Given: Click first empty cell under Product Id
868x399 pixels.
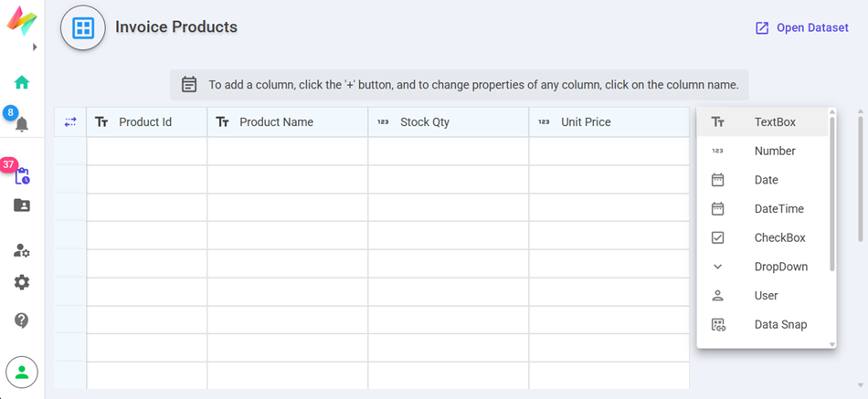Looking at the screenshot, I should 146,152.
